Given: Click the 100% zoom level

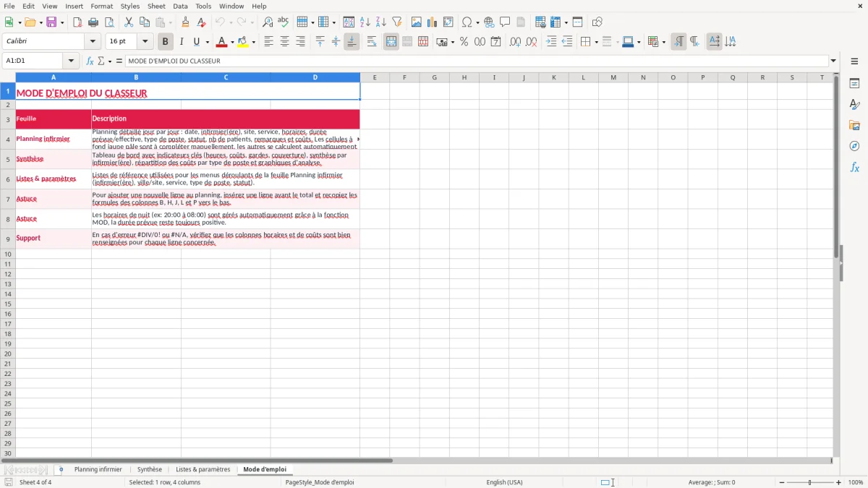Looking at the screenshot, I should (856, 482).
